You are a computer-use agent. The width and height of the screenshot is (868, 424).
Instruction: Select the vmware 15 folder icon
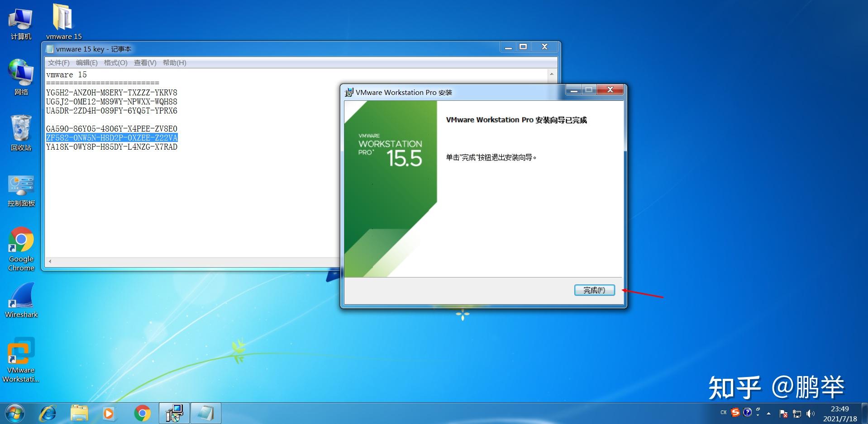[63, 22]
